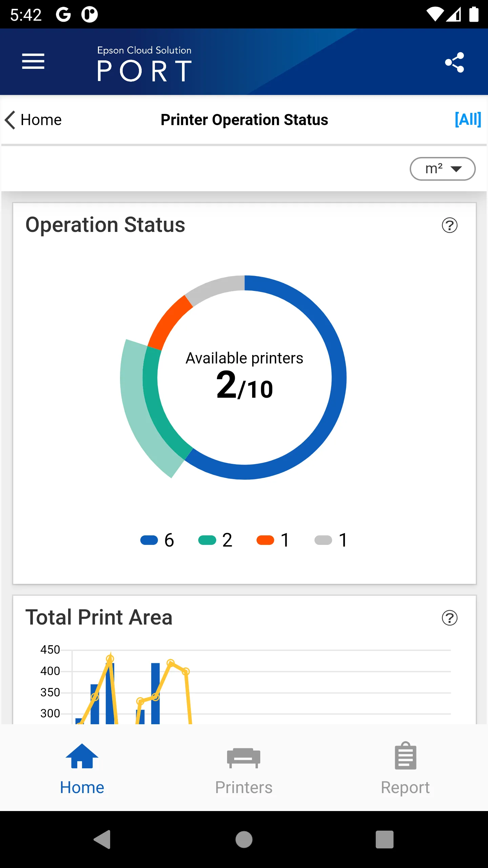Viewport: 488px width, 868px height.
Task: Tap the share icon in header
Action: pos(454,62)
